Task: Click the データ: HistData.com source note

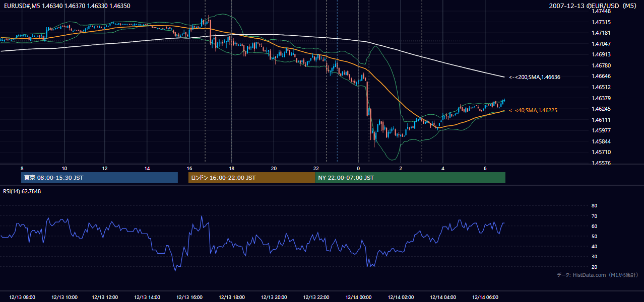Action: [598, 275]
